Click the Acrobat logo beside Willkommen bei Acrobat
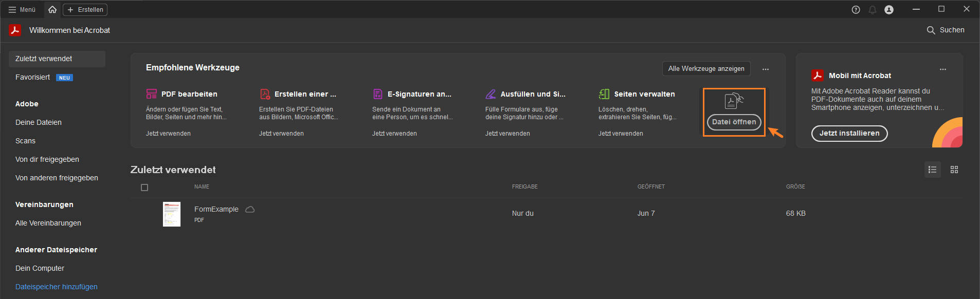The height and width of the screenshot is (299, 980). (x=15, y=30)
